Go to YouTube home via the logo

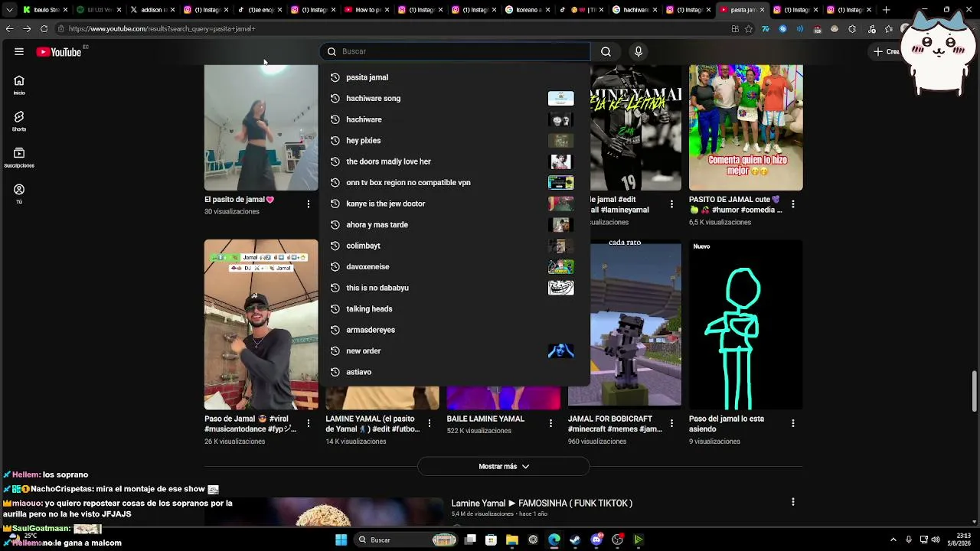[59, 52]
